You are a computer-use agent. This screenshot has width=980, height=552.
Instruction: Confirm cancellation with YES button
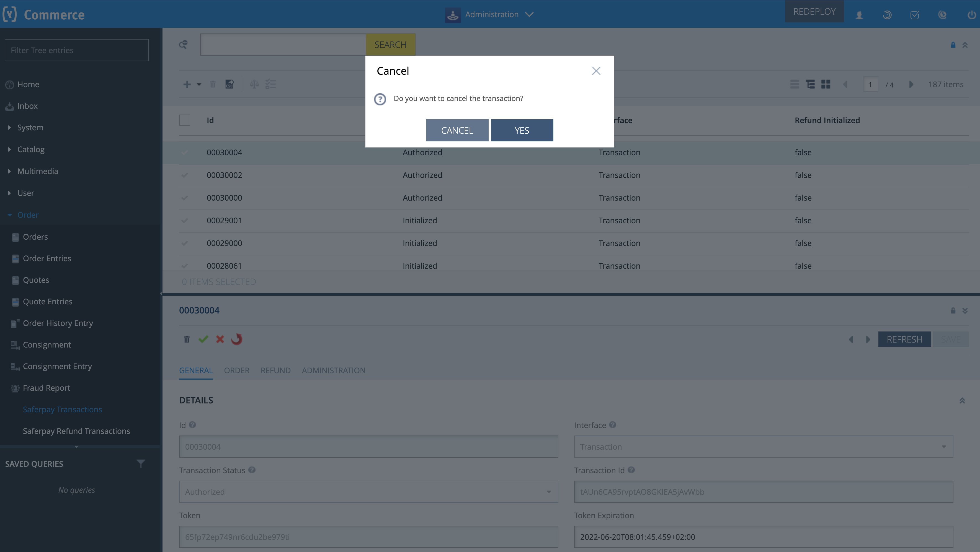[x=522, y=130]
